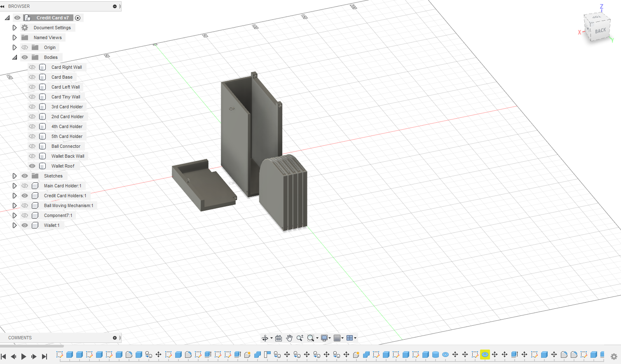This screenshot has width=621, height=364.
Task: Expand Named Views node
Action: (x=14, y=37)
